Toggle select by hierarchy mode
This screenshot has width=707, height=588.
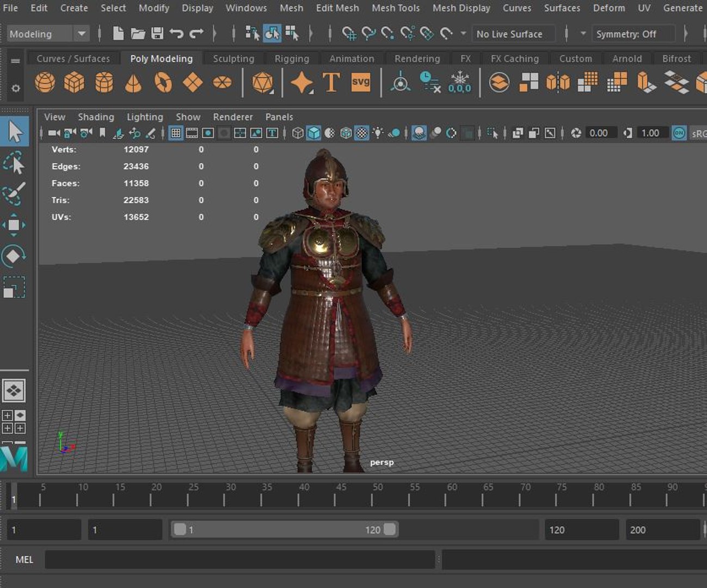(252, 34)
